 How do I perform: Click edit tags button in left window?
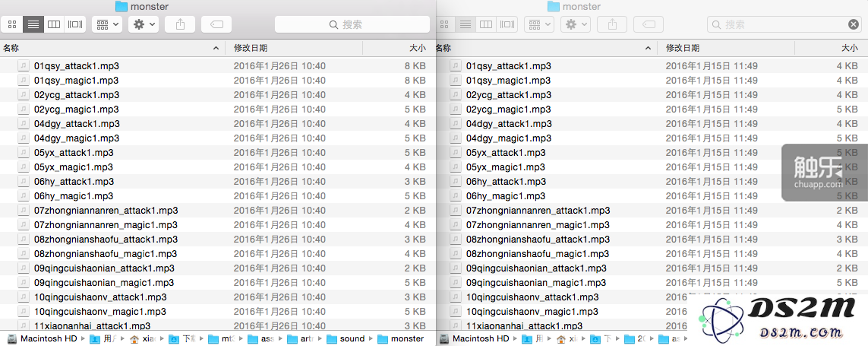coord(216,24)
